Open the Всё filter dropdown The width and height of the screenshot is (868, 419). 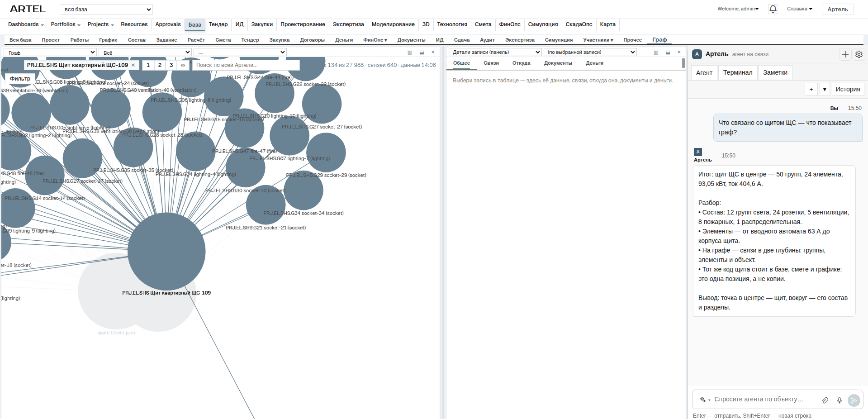[145, 52]
